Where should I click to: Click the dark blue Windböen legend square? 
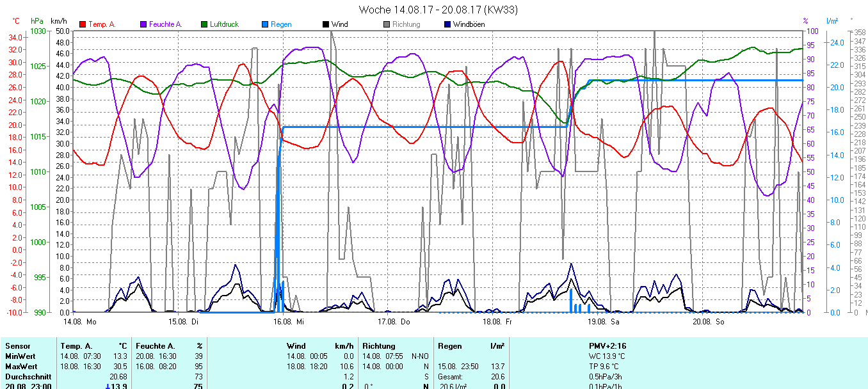pyautogui.click(x=447, y=24)
